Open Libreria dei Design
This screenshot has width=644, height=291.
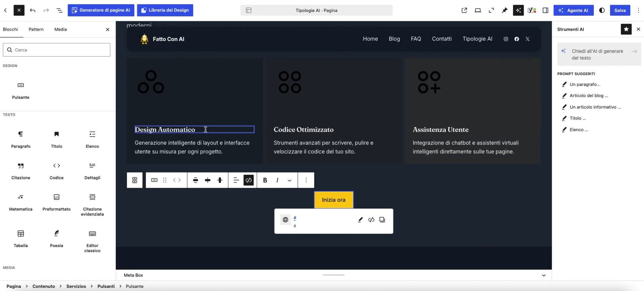coord(165,10)
